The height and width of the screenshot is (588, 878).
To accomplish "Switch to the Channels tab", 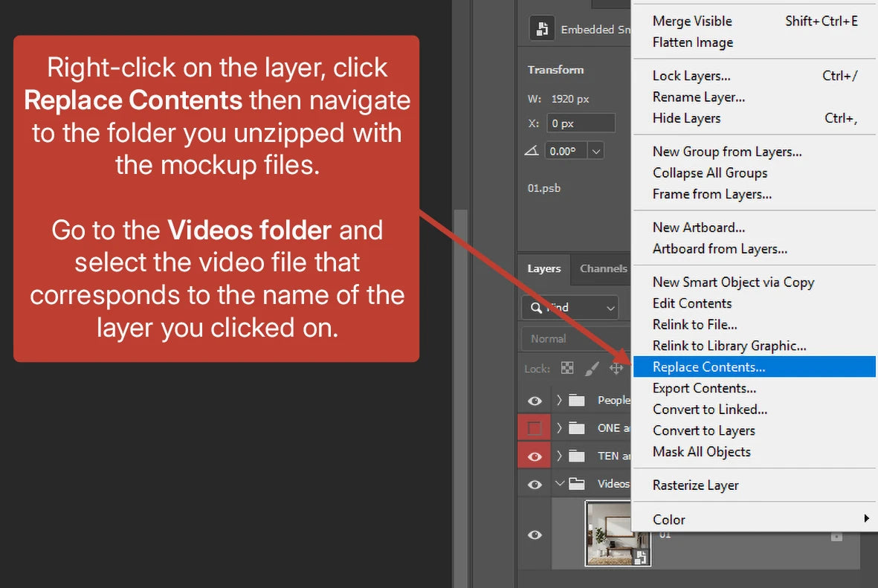I will [x=603, y=268].
